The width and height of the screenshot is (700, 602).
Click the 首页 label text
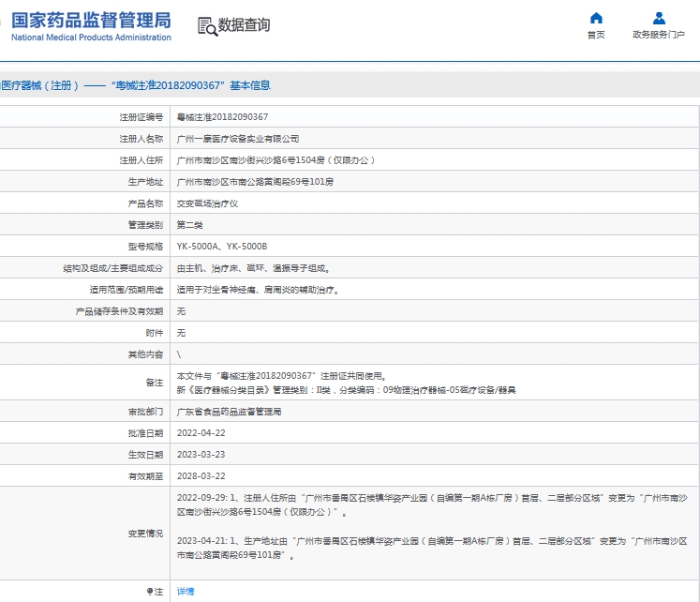596,35
